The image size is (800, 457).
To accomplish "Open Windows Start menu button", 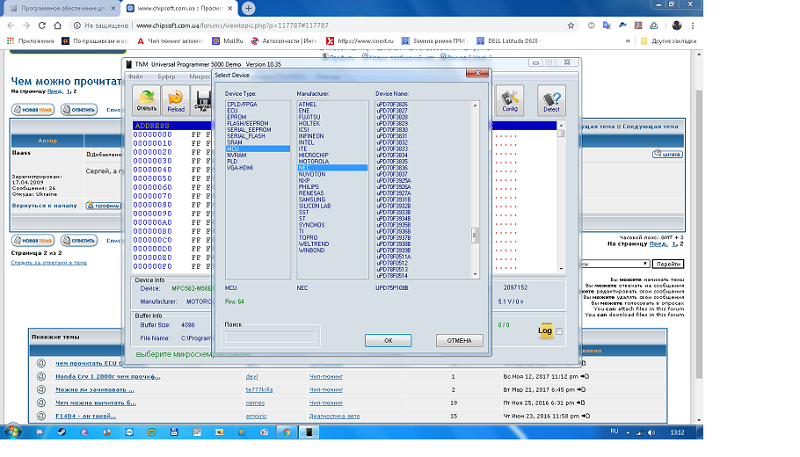I will 14,431.
